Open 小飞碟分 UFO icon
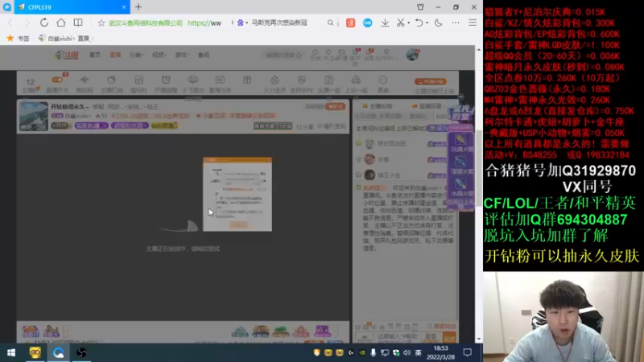 193,84
